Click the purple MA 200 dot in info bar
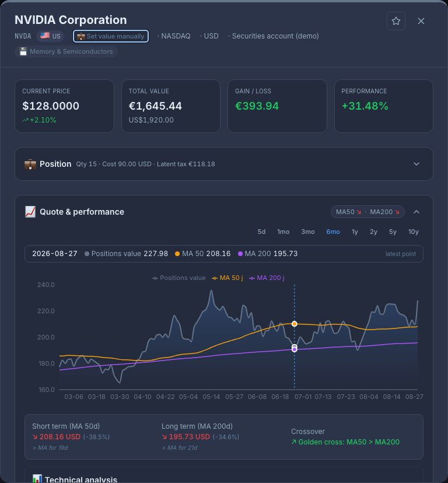The image size is (448, 483). coord(240,254)
